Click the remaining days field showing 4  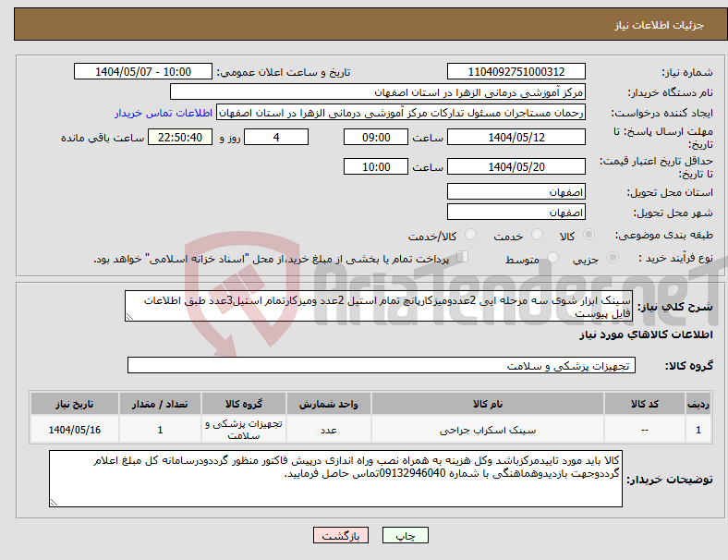coord(276,138)
